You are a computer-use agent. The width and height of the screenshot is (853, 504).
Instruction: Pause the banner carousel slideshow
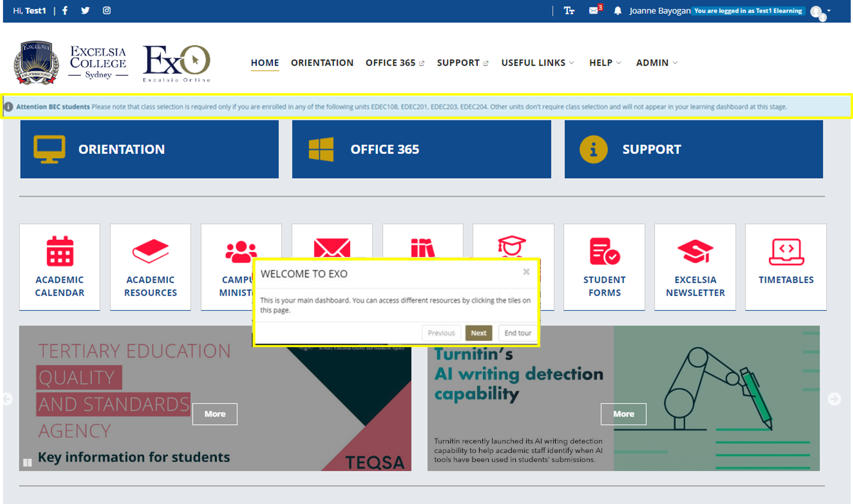27,463
